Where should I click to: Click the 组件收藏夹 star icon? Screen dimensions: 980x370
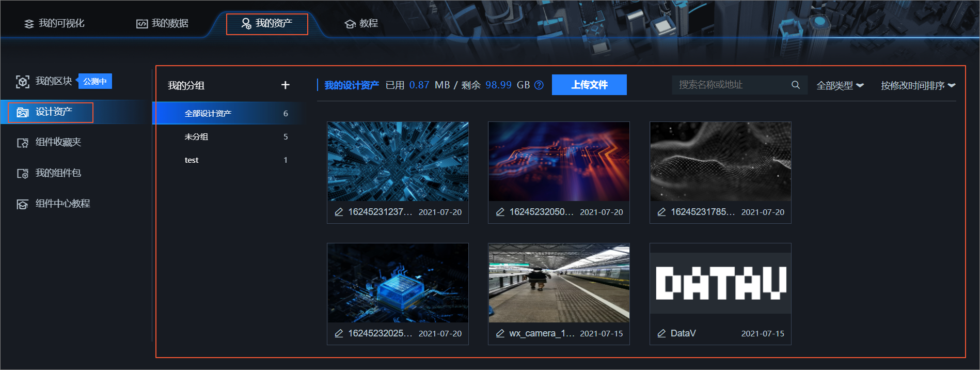coord(23,143)
